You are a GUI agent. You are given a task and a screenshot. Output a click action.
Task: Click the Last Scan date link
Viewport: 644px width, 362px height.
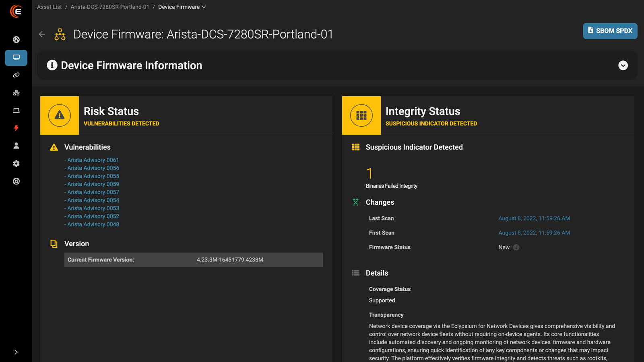coord(534,218)
